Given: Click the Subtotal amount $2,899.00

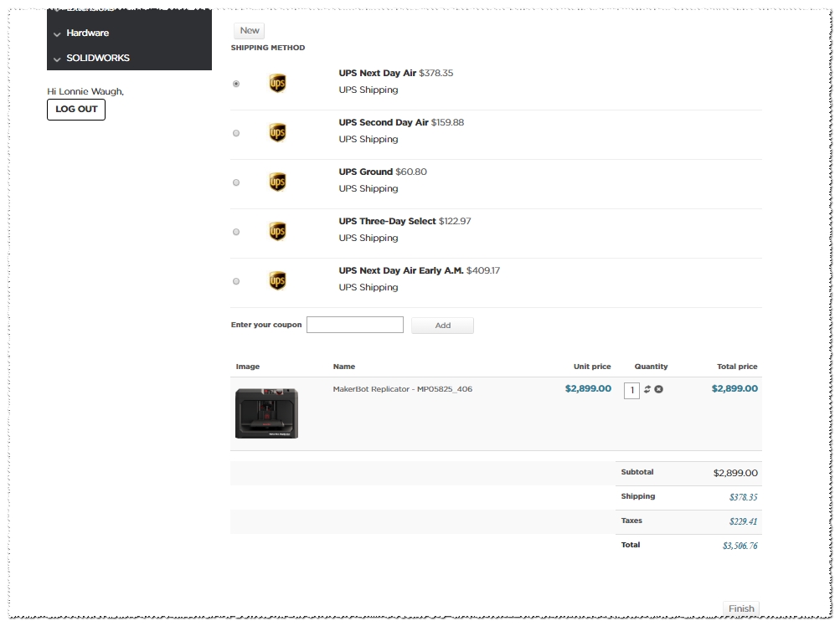Looking at the screenshot, I should (x=735, y=473).
